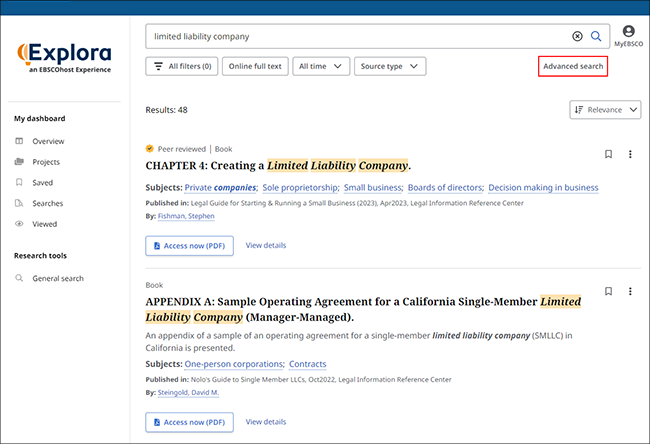Image resolution: width=650 pixels, height=444 pixels.
Task: Open the MyEBSCO account icon
Action: click(628, 36)
